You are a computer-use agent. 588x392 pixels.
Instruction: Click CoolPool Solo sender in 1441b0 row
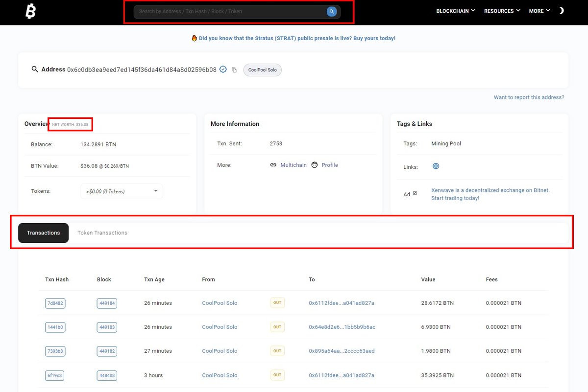point(220,327)
